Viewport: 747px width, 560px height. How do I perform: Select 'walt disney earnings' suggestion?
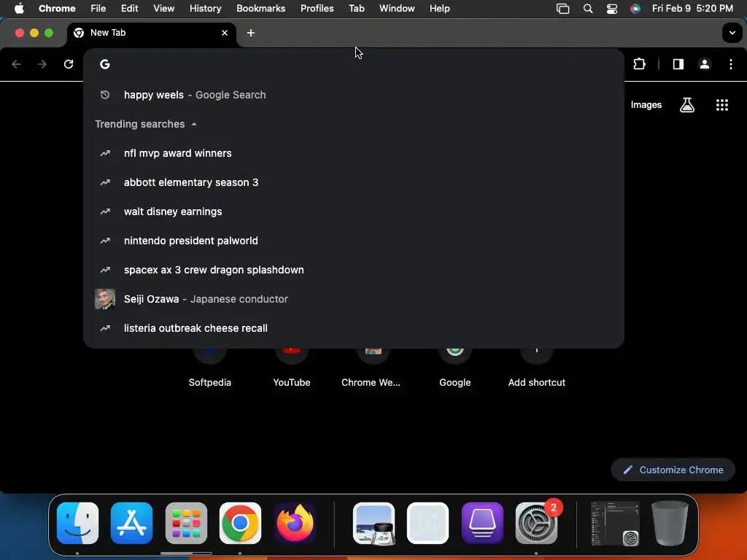pyautogui.click(x=354, y=211)
